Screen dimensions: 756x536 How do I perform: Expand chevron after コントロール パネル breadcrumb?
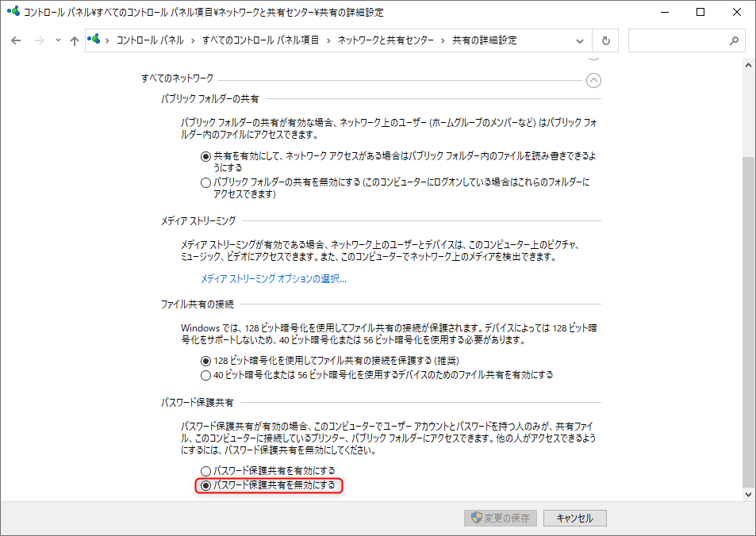[193, 41]
